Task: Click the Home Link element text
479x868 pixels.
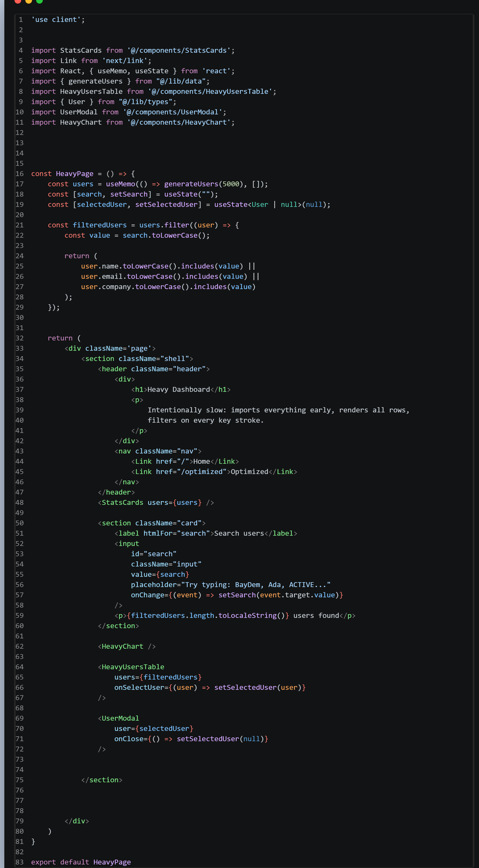Action: coord(201,462)
